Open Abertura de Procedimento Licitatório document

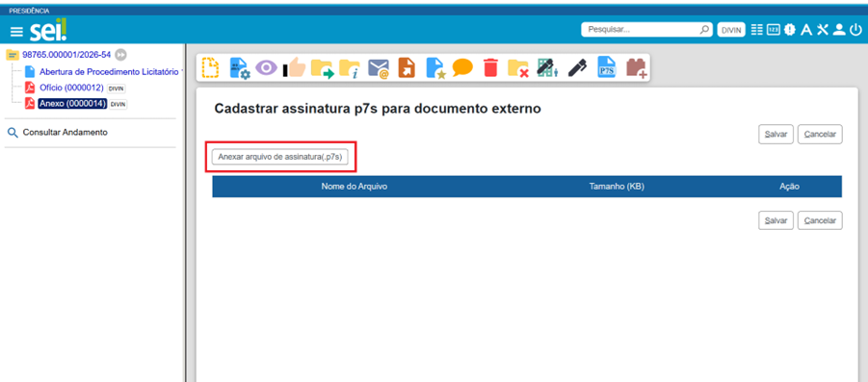(x=109, y=72)
